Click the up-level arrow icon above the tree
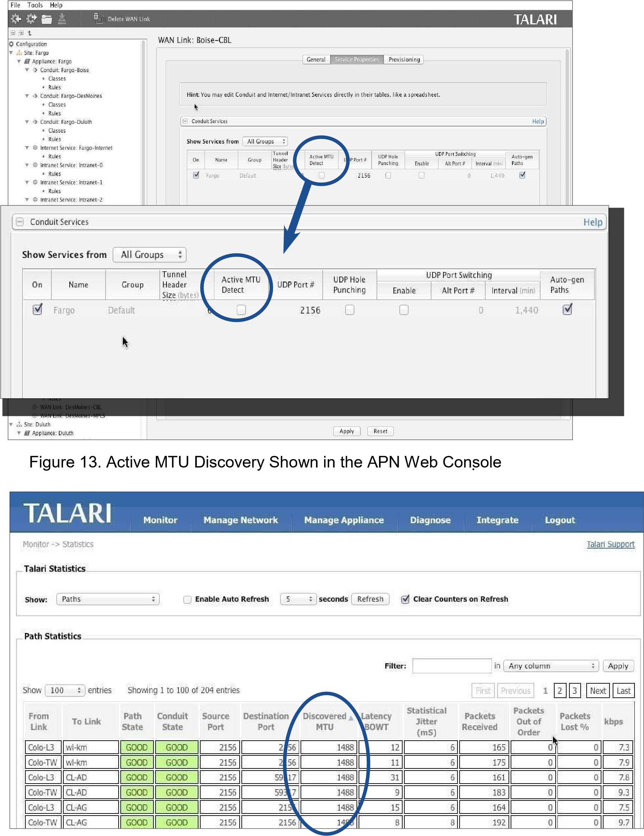The image size is (644, 836). click(x=30, y=33)
